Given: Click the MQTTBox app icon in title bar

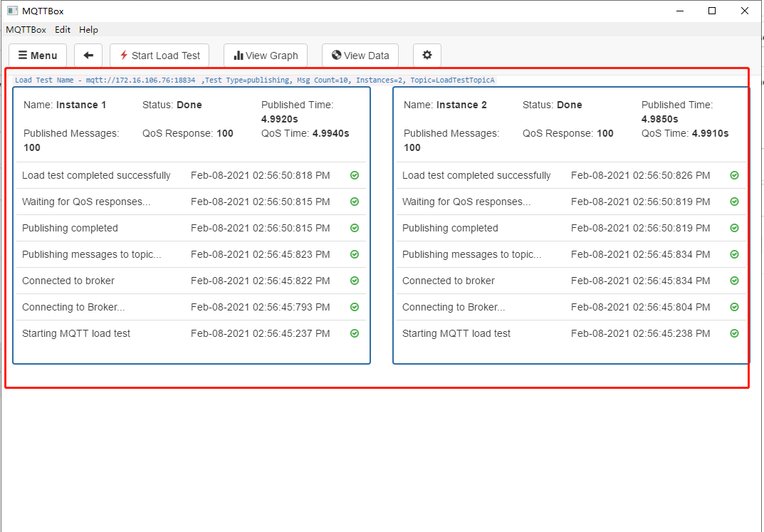Looking at the screenshot, I should (12, 11).
